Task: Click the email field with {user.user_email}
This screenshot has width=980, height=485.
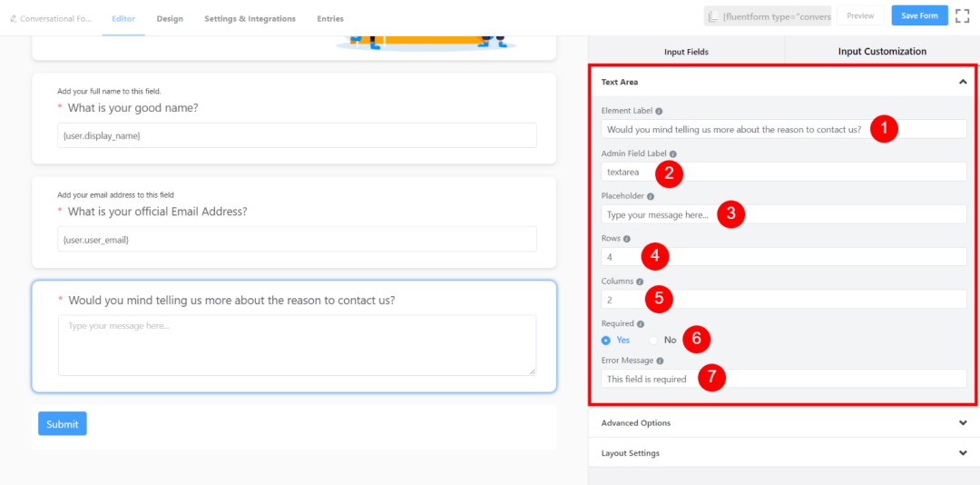Action: [x=297, y=239]
